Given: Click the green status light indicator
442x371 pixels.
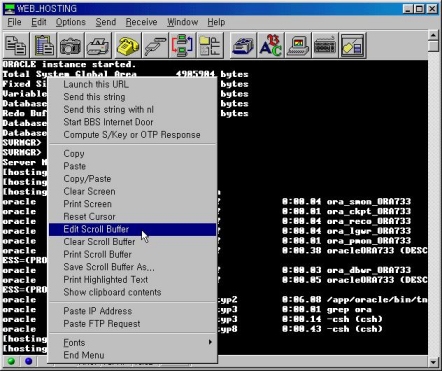Looking at the screenshot, I should click(x=11, y=361).
